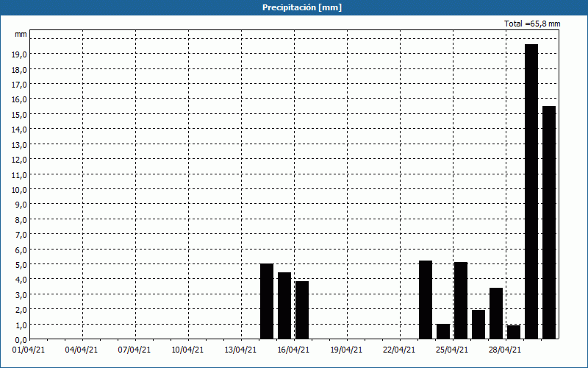The height and width of the screenshot is (368, 588).
Task: Select the 7,0 y-axis value
Action: click(x=21, y=235)
